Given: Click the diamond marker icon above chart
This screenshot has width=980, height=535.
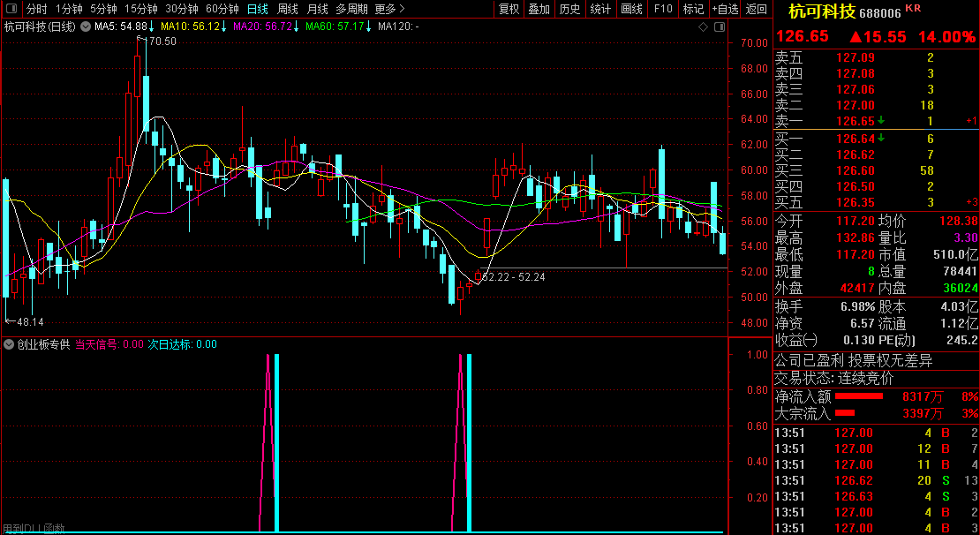Looking at the screenshot, I should 703,26.
